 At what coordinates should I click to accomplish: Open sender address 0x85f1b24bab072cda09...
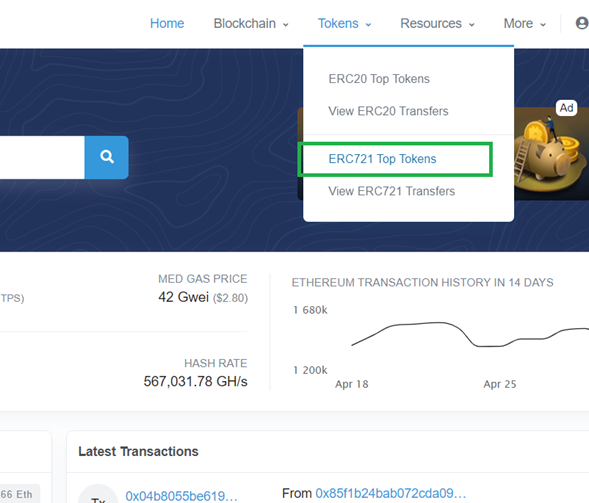tap(391, 493)
